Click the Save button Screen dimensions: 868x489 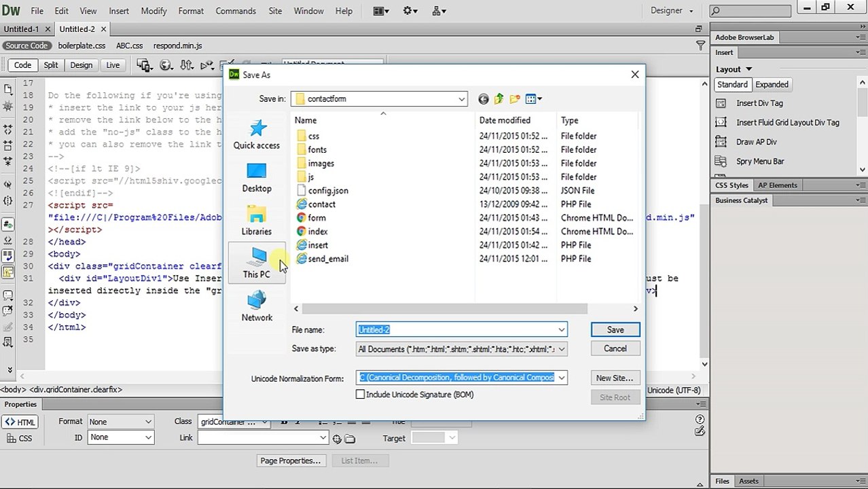615,330
